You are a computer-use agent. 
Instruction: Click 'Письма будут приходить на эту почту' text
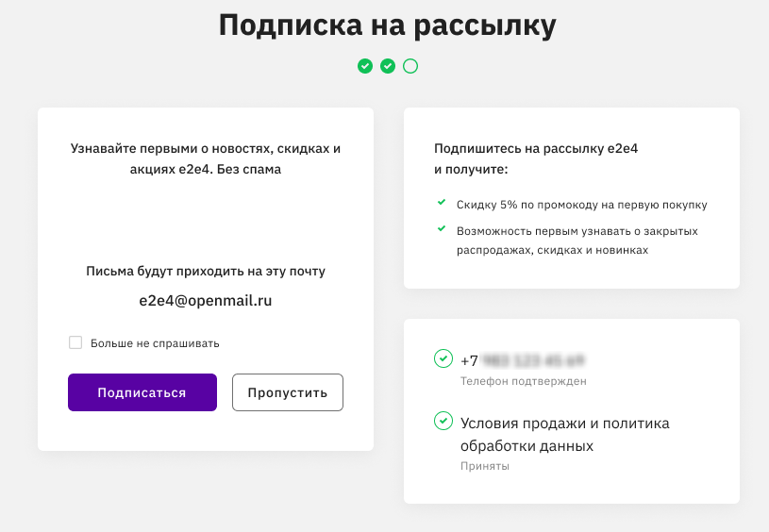click(206, 271)
